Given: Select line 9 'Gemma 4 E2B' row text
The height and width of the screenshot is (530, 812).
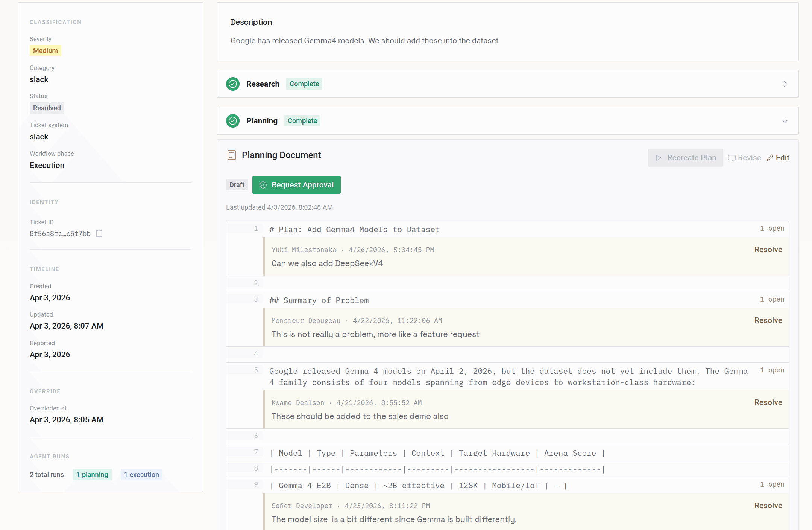Looking at the screenshot, I should click(418, 486).
